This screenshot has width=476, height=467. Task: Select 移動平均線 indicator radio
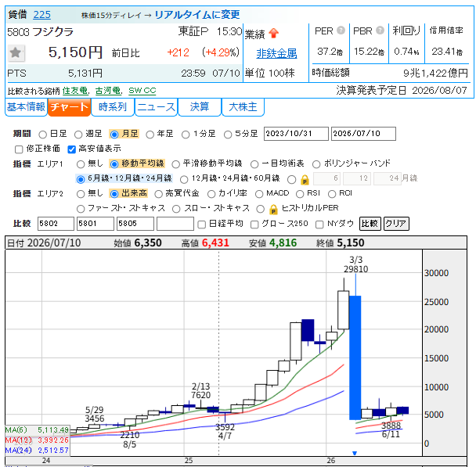(114, 164)
